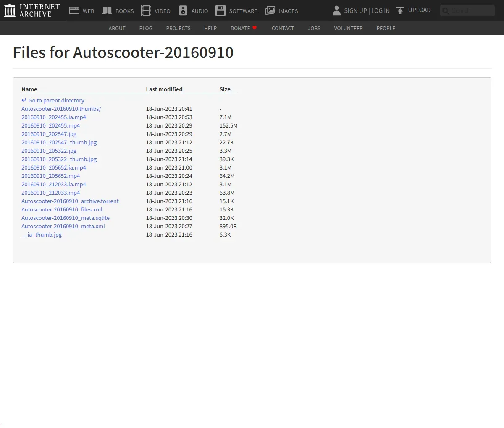Click the UPLOAD text link
This screenshot has height=428, width=504.
pos(420,10)
